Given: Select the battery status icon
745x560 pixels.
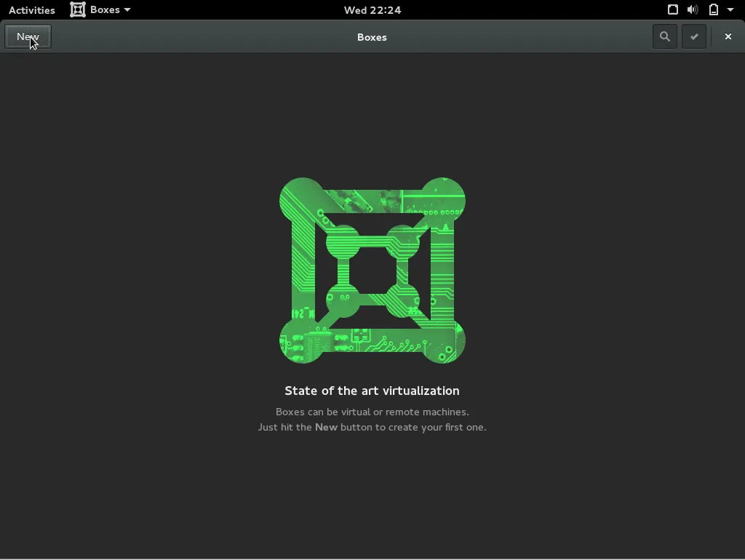Looking at the screenshot, I should (x=712, y=9).
